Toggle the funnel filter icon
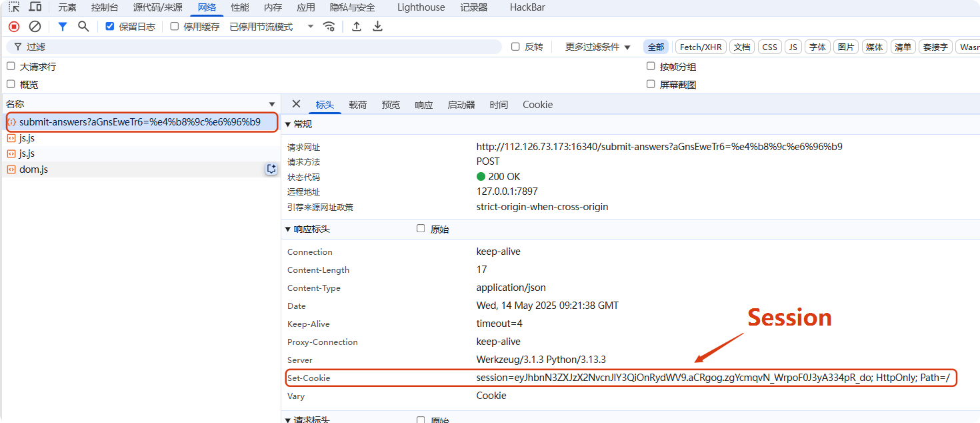980x423 pixels. tap(63, 27)
